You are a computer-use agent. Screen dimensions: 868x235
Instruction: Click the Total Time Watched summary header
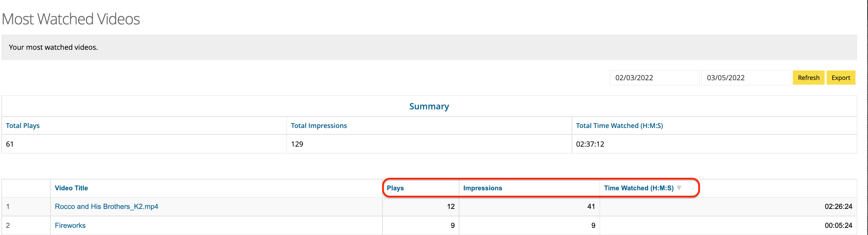click(x=619, y=126)
